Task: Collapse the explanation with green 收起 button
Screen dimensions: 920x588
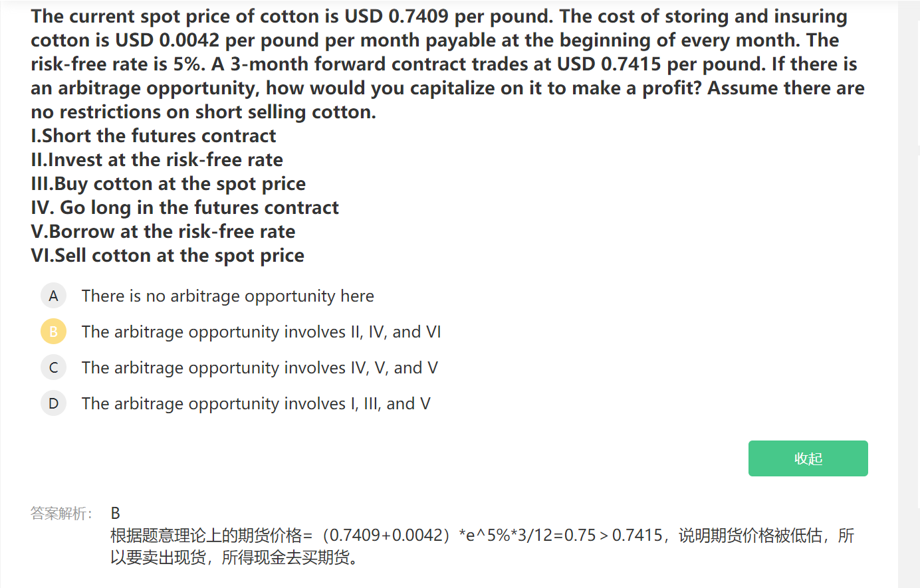Action: coord(808,458)
